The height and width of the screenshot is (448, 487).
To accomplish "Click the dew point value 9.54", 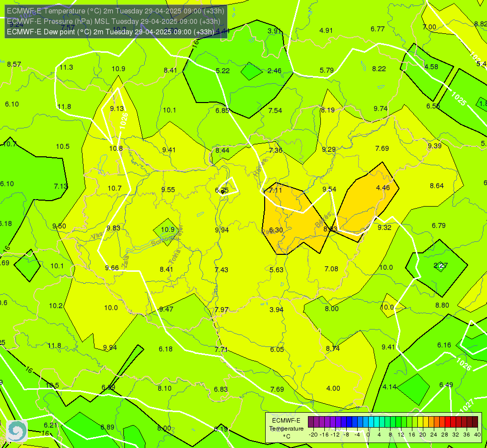I will click(329, 189).
